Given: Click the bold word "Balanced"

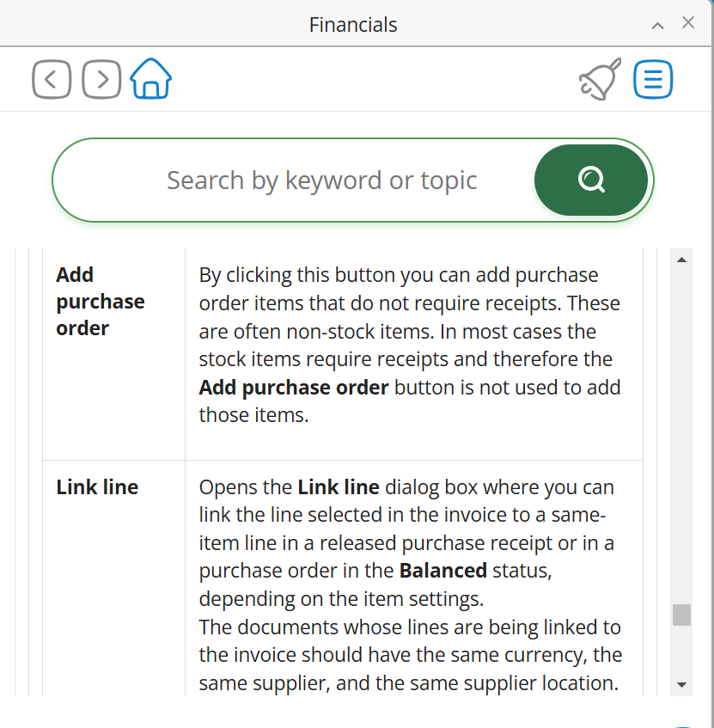Looking at the screenshot, I should click(442, 571).
